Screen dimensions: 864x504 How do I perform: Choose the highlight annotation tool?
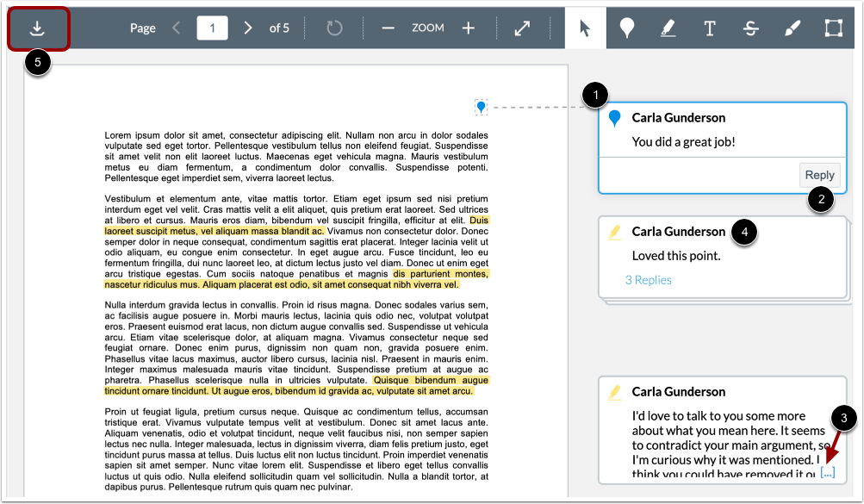tap(668, 27)
